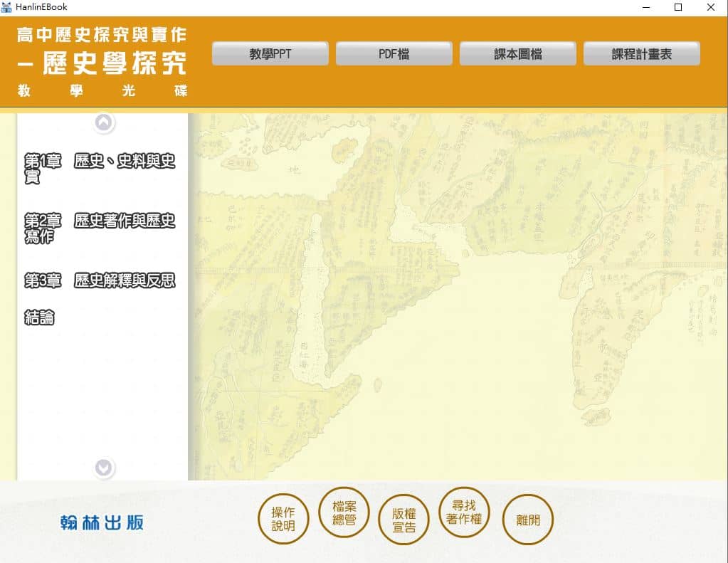Click the 翰林出版 publisher logo
The height and width of the screenshot is (563, 728).
102,522
